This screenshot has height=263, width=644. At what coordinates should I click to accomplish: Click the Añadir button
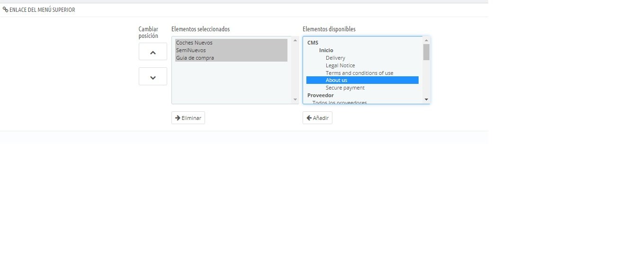(x=317, y=118)
